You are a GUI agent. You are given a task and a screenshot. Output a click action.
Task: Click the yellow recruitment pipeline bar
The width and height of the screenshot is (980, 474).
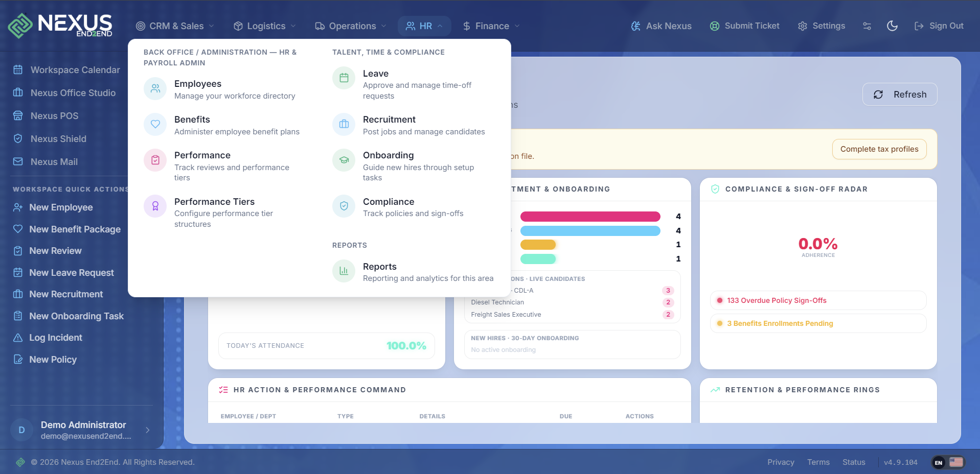(x=538, y=245)
